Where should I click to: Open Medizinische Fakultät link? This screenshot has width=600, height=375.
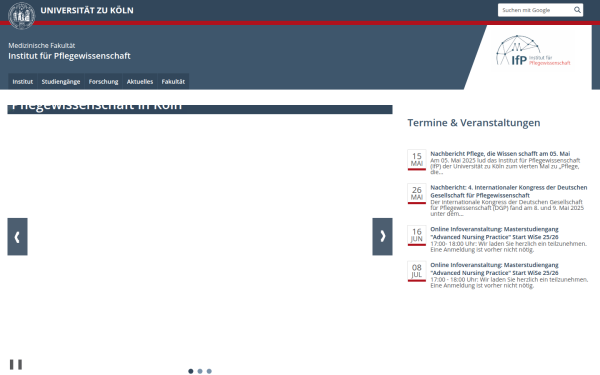click(42, 46)
